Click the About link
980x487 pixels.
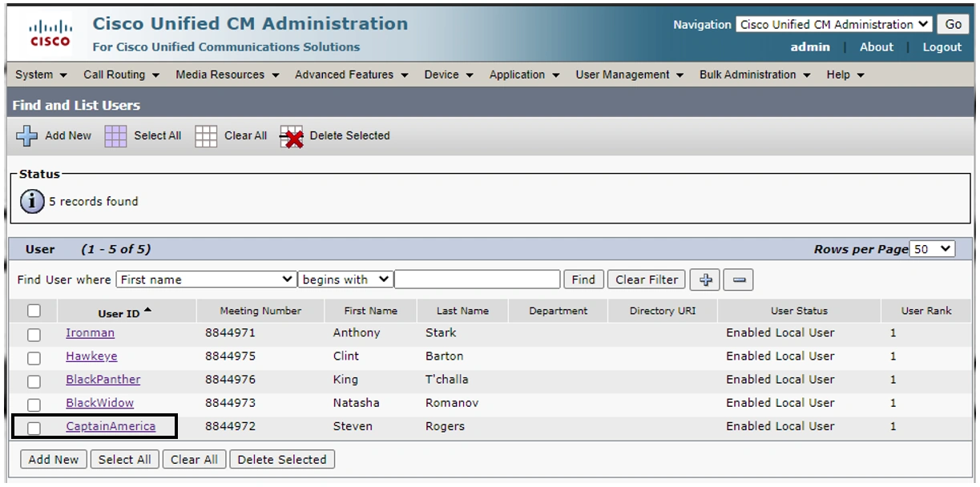(x=876, y=47)
